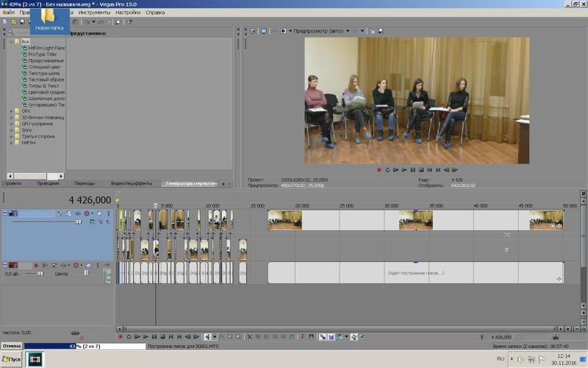Arm audio track for record
Image resolution: width=588 pixels, height=368 pixels.
coord(36,266)
